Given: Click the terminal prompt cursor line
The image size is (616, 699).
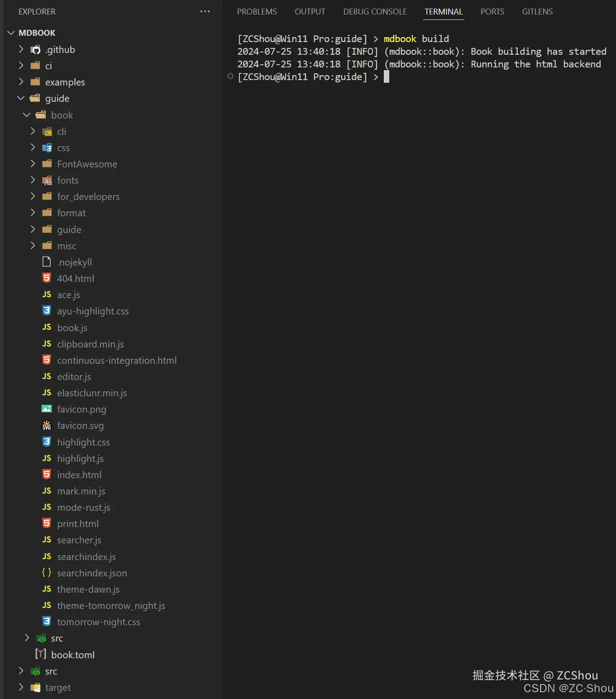Looking at the screenshot, I should (x=313, y=77).
